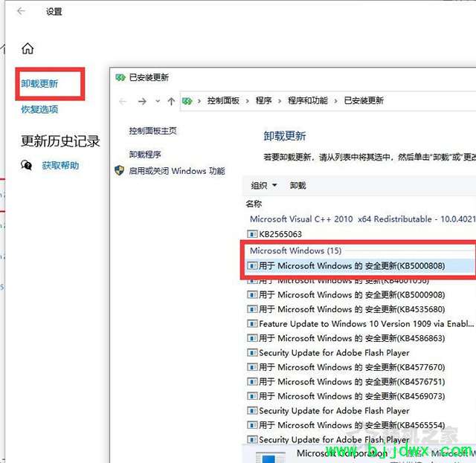Select security update KB4577670

click(352, 367)
